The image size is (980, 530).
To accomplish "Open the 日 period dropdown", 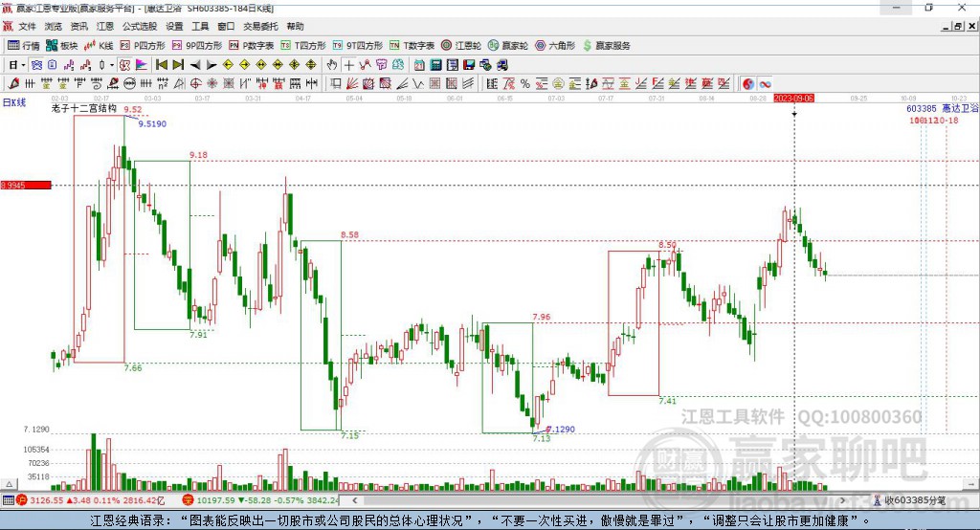I will click(x=17, y=64).
